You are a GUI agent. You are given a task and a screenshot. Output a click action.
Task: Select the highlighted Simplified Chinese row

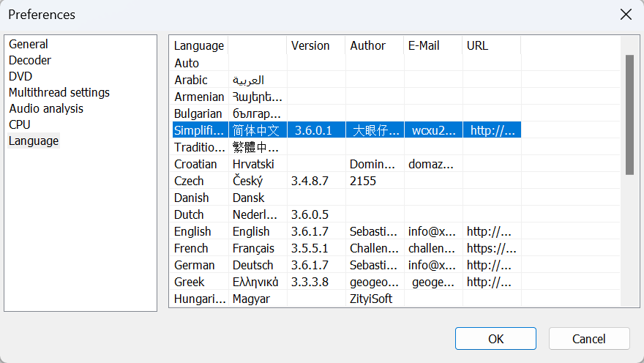[x=346, y=130]
